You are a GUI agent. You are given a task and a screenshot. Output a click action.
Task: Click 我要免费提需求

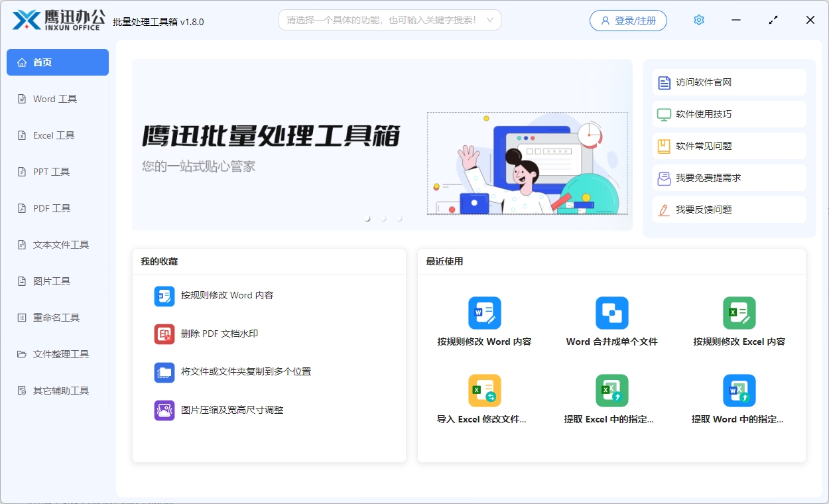[x=730, y=178]
